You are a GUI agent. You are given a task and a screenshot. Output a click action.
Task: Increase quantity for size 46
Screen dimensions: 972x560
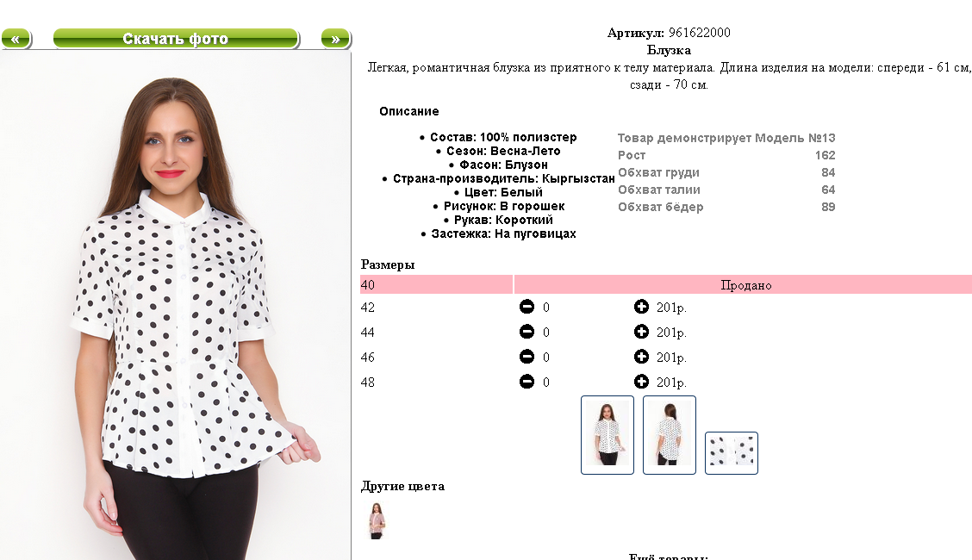(x=642, y=357)
